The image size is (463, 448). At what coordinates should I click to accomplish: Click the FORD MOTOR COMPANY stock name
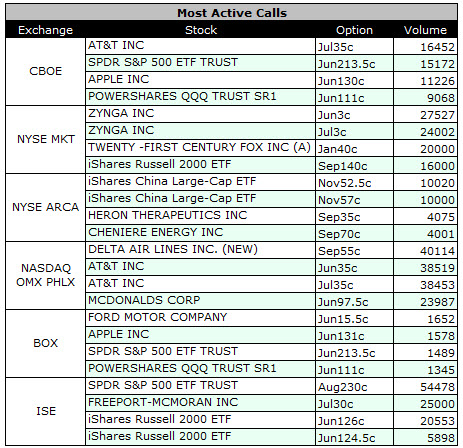[x=157, y=317]
